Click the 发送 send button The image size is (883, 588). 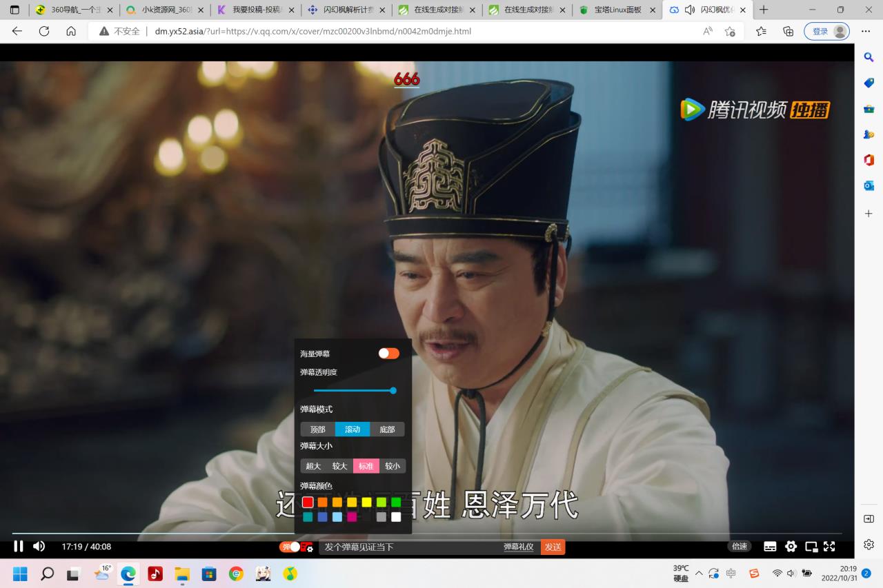coord(553,547)
